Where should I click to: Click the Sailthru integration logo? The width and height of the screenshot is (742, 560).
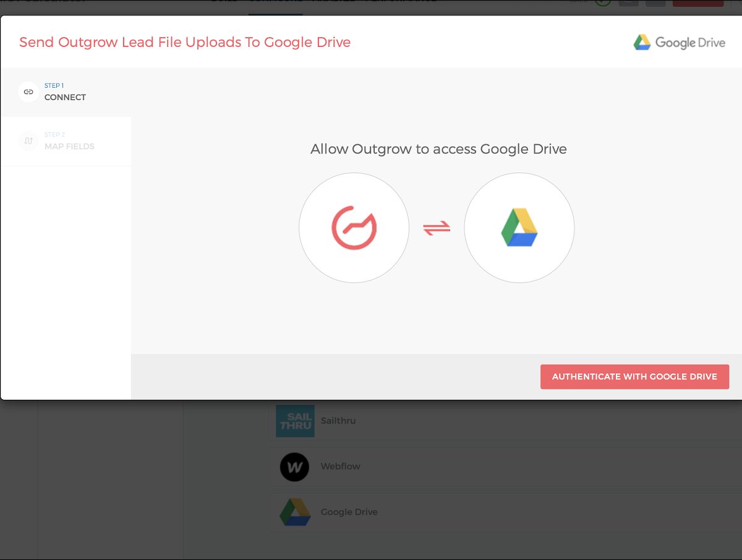295,421
